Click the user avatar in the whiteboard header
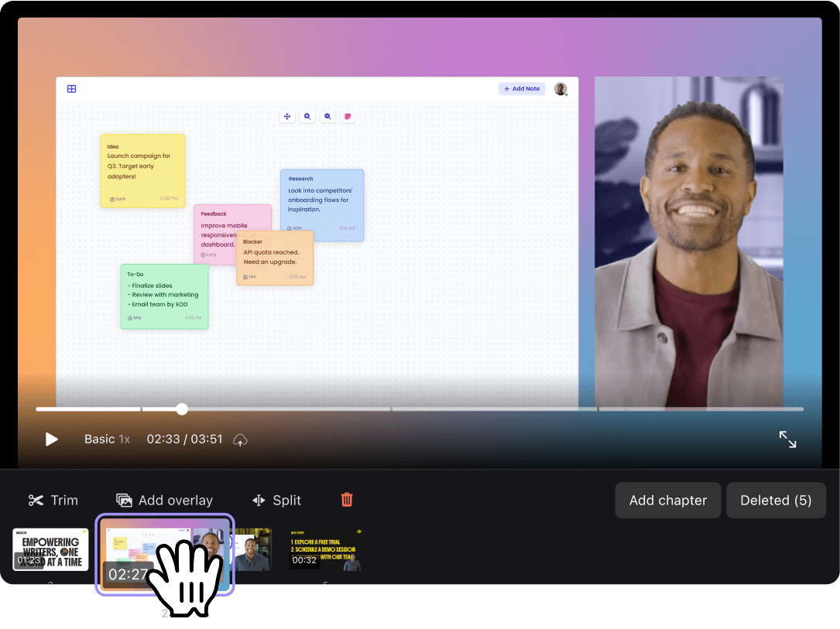Image resolution: width=840 pixels, height=629 pixels. [561, 89]
